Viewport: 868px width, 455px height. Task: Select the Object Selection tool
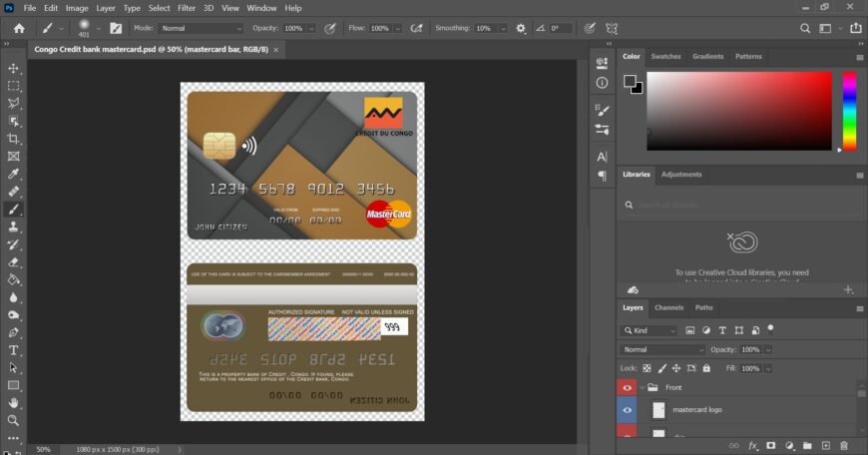[13, 121]
